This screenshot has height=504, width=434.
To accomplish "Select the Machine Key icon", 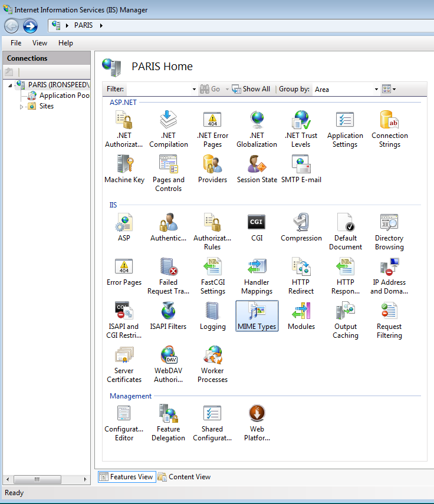I will pyautogui.click(x=124, y=169).
